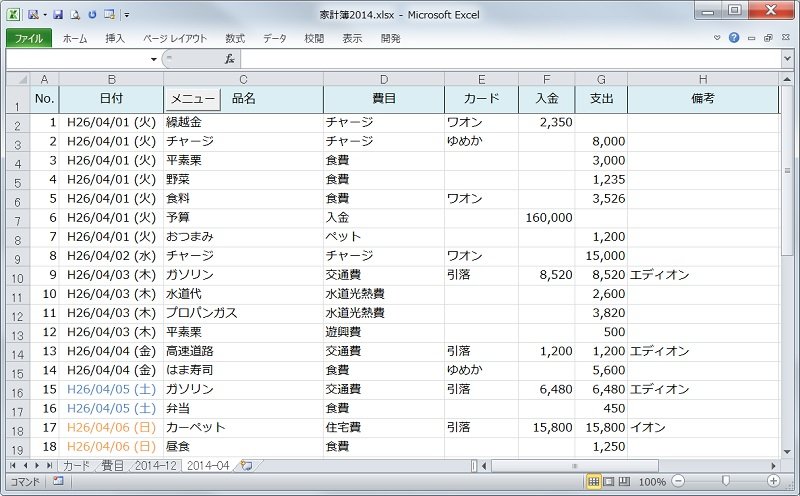
Task: Switch to the 2014-12 sheet tab
Action: click(156, 465)
